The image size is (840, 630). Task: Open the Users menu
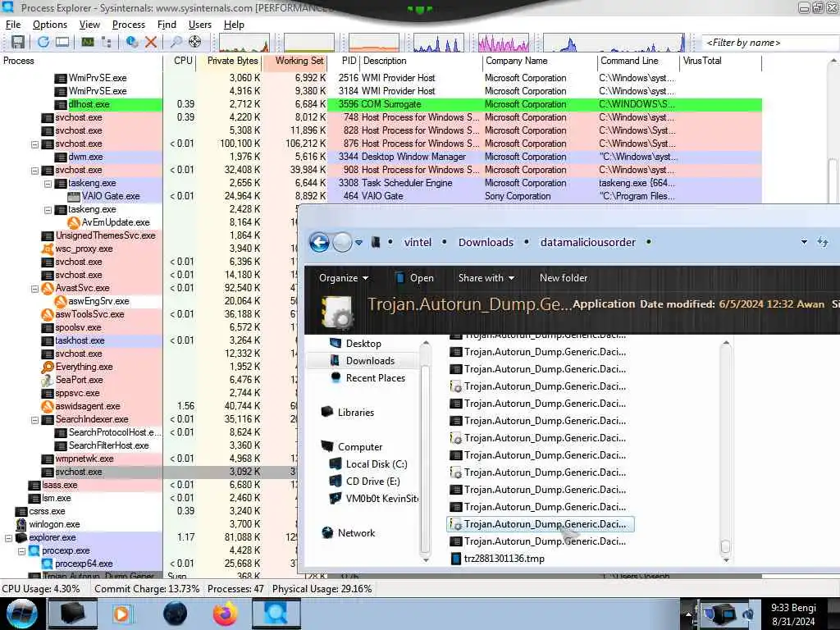(200, 25)
